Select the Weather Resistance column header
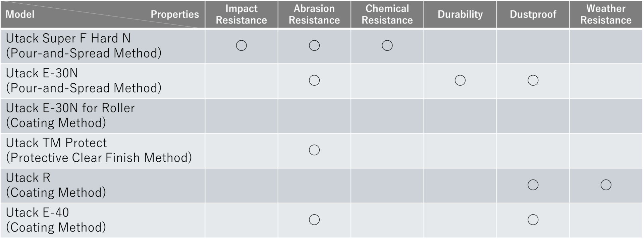This screenshot has width=644, height=243. coord(606,14)
